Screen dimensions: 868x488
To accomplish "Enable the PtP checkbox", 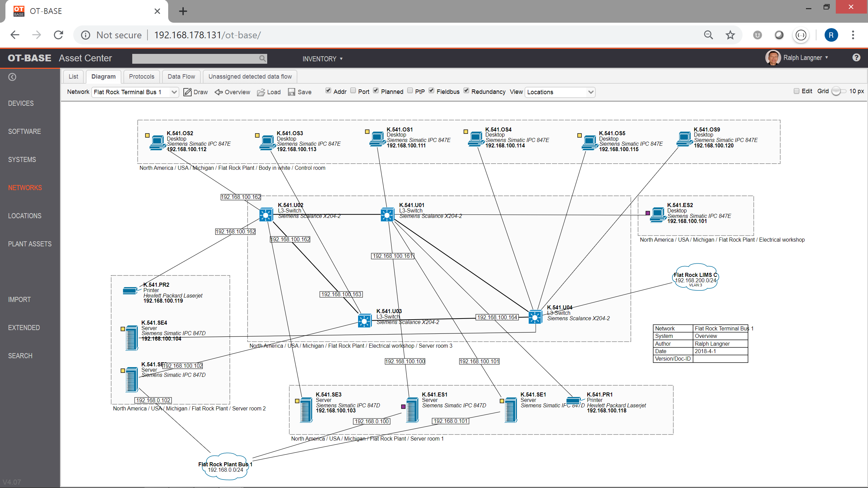I will (410, 90).
